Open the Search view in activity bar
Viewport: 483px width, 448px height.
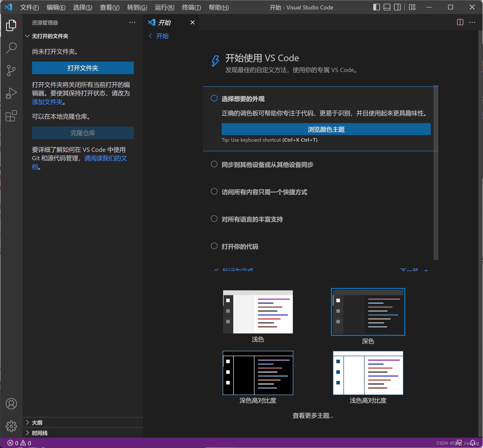click(11, 48)
